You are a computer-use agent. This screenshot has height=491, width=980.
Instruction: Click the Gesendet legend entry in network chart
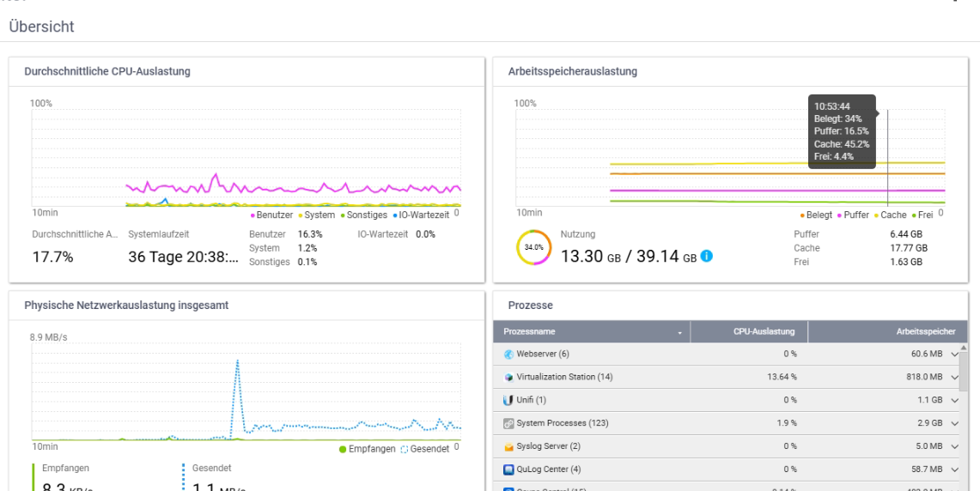coord(425,449)
